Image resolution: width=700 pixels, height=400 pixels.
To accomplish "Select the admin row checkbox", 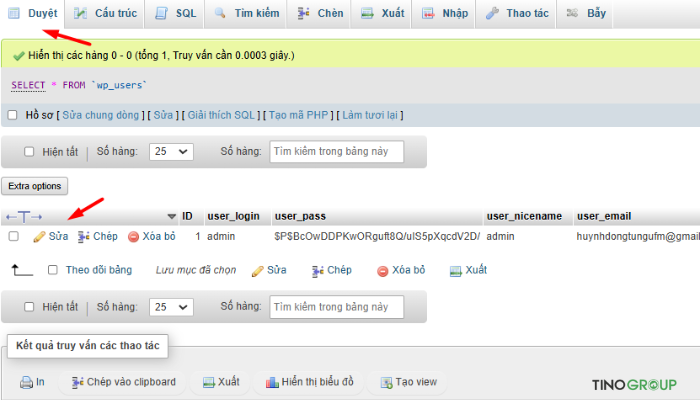I will (x=13, y=236).
